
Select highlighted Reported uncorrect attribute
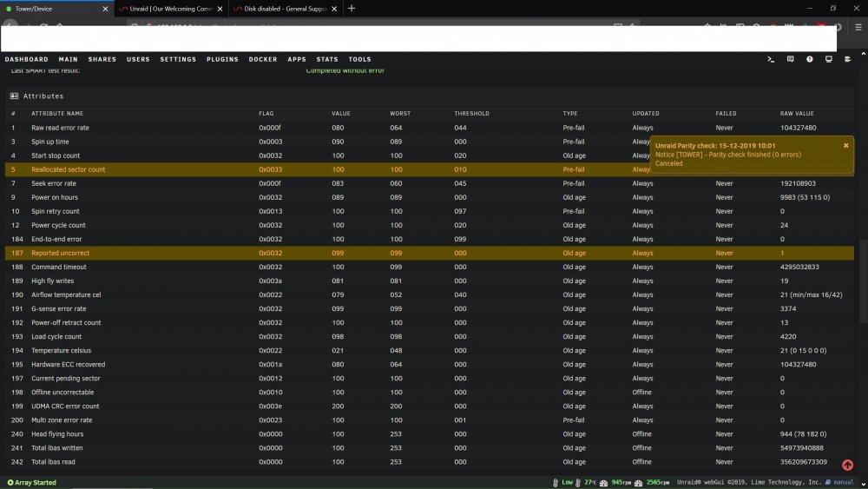pyautogui.click(x=61, y=253)
